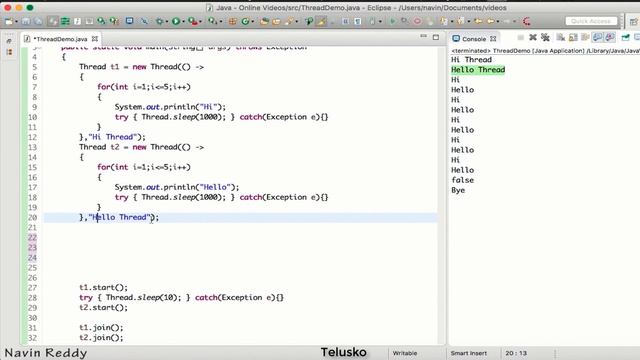Open the New Java Class dropdown arrow
Image resolution: width=640 pixels, height=360 pixels.
253,21
